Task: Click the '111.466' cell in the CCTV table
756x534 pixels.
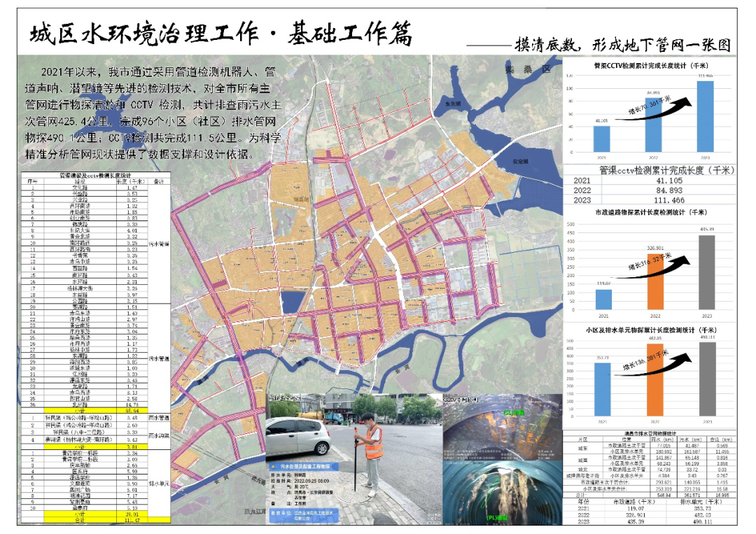Action: point(669,200)
